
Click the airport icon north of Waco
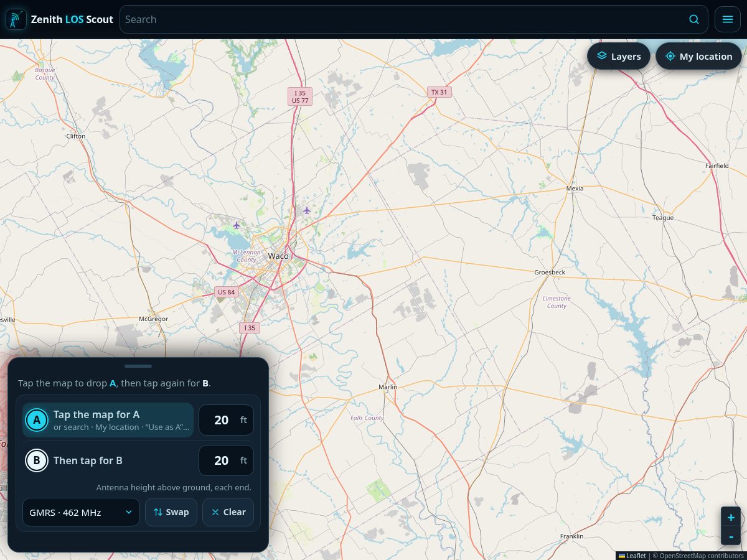tap(307, 210)
